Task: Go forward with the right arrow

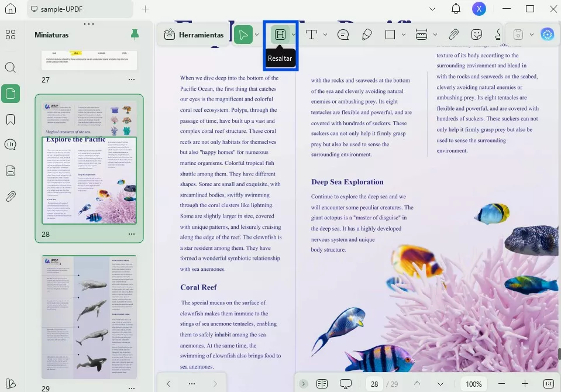Action: pyautogui.click(x=215, y=384)
